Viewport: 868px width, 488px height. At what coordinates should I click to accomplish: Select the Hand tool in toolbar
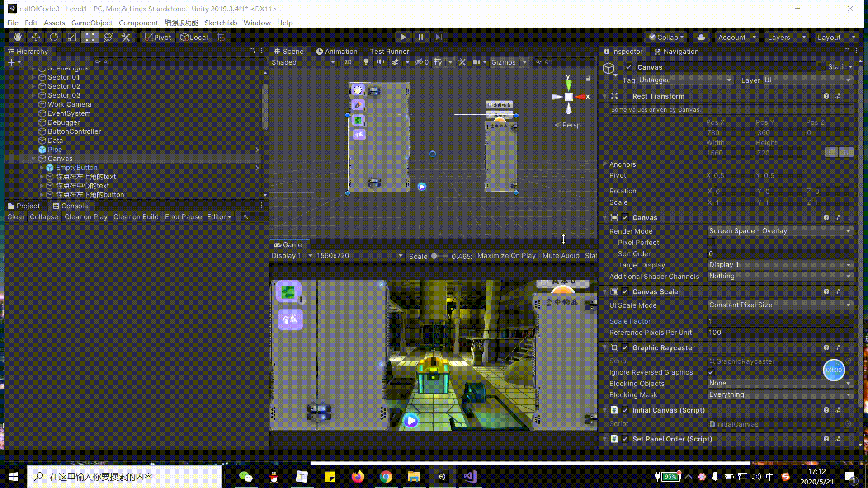click(x=17, y=37)
